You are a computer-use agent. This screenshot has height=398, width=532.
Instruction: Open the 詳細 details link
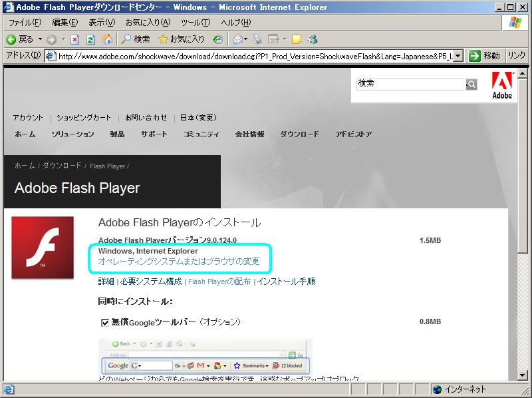[x=106, y=282]
